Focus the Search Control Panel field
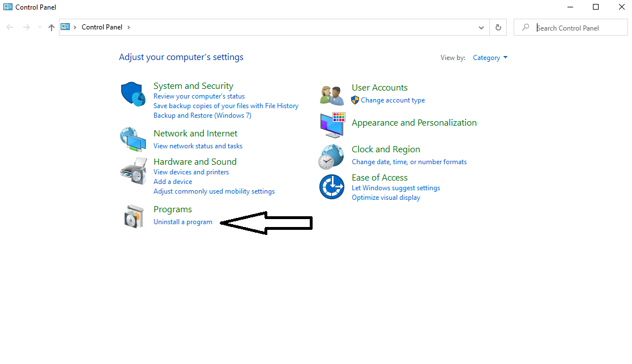This screenshot has height=364, width=632. (x=571, y=27)
